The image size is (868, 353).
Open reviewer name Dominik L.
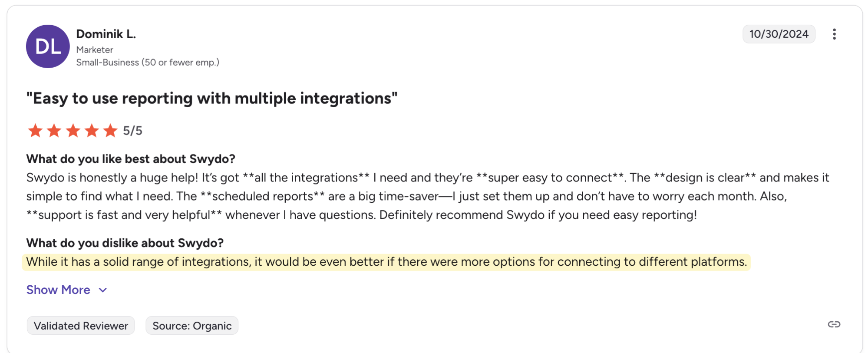point(106,34)
